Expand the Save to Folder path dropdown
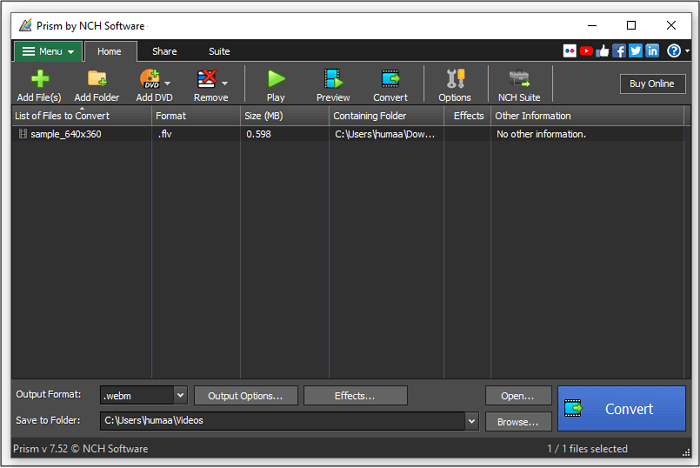 coord(472,421)
